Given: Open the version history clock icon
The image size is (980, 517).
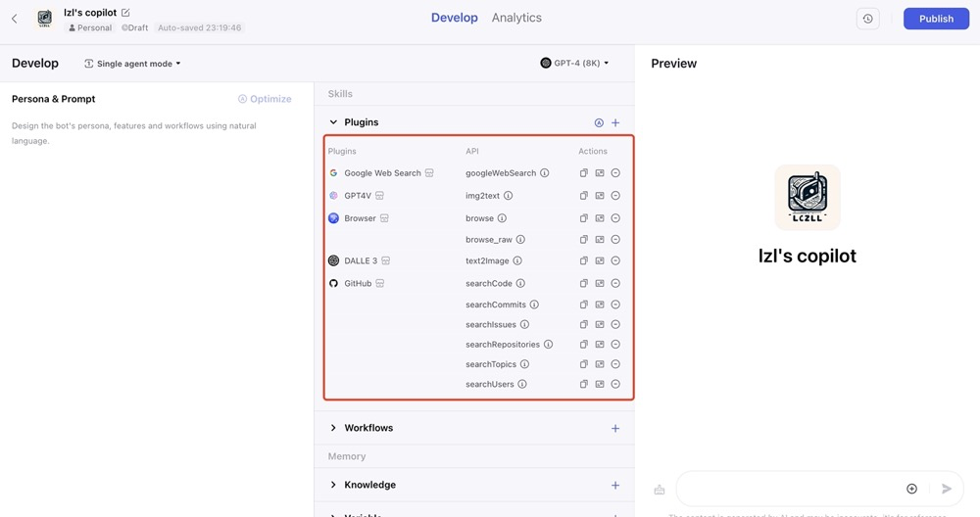Looking at the screenshot, I should pos(867,19).
